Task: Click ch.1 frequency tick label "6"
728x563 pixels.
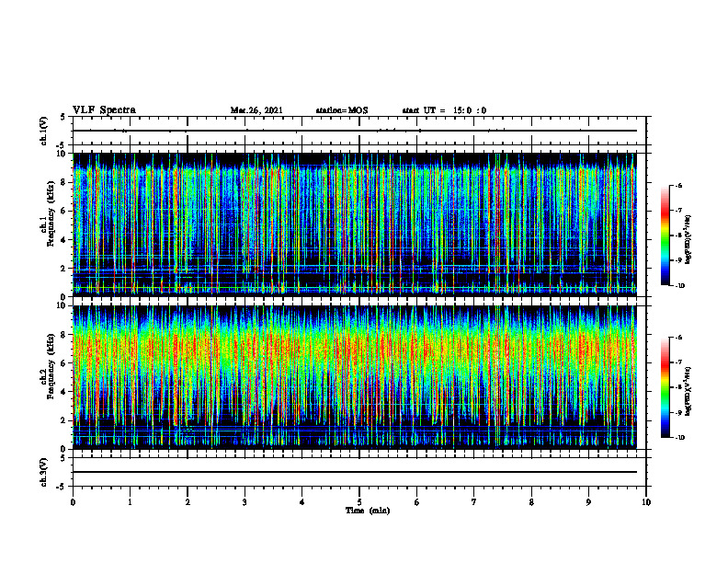Action: 64,211
